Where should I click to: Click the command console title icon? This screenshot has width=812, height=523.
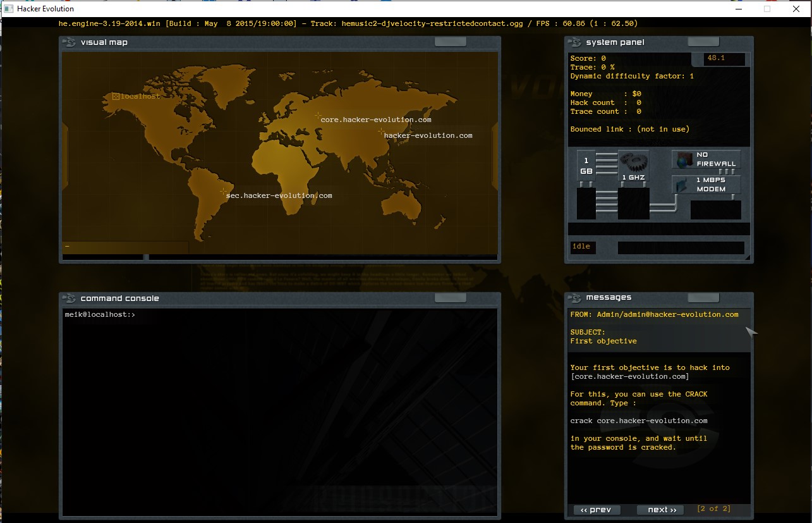tap(69, 298)
